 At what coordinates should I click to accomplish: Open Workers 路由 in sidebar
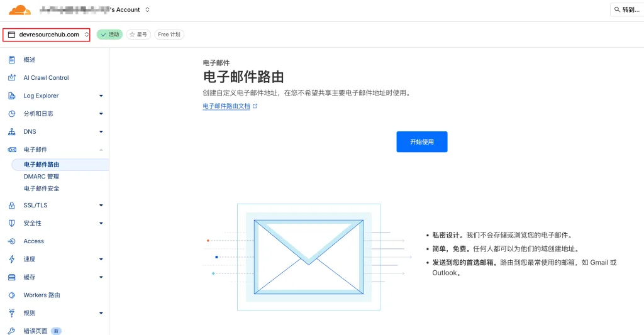pyautogui.click(x=42, y=295)
